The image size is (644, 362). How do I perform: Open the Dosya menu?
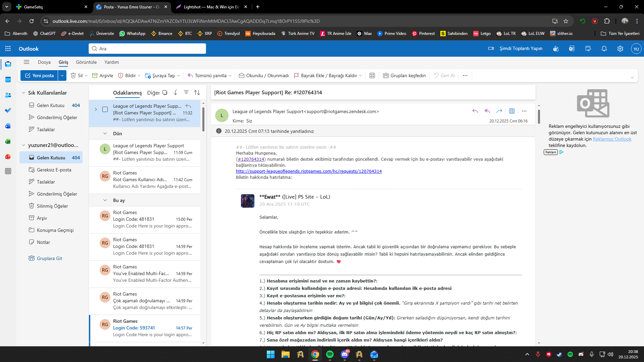pyautogui.click(x=44, y=62)
